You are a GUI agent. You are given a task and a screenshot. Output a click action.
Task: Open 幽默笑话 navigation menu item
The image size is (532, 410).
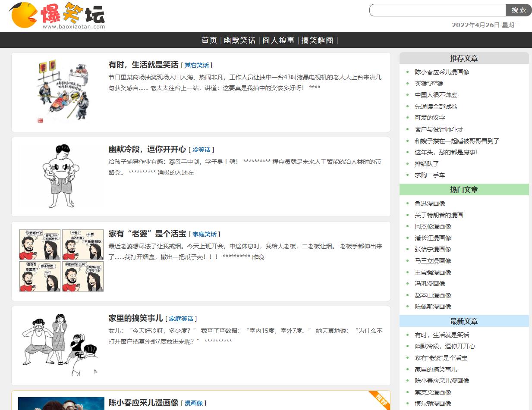point(239,40)
